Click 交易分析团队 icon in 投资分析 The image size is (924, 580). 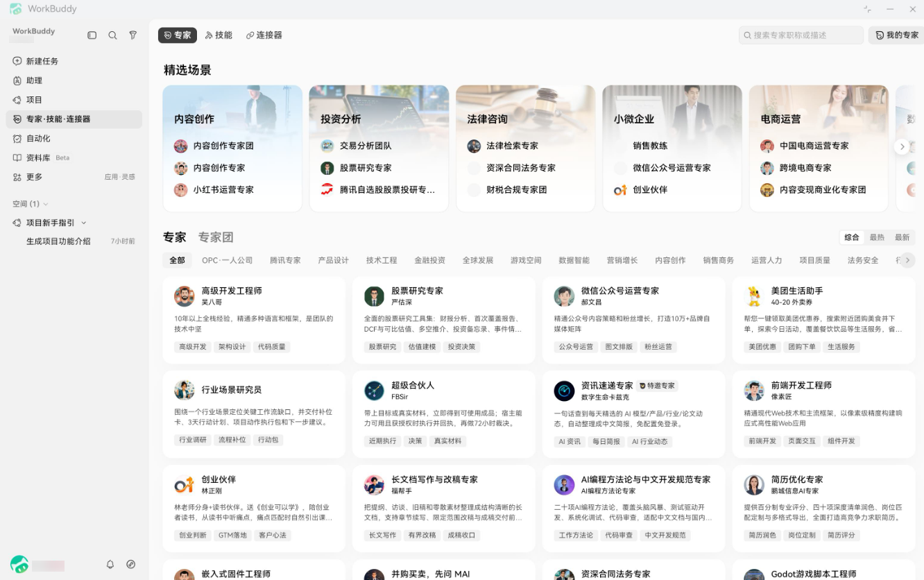(x=327, y=146)
